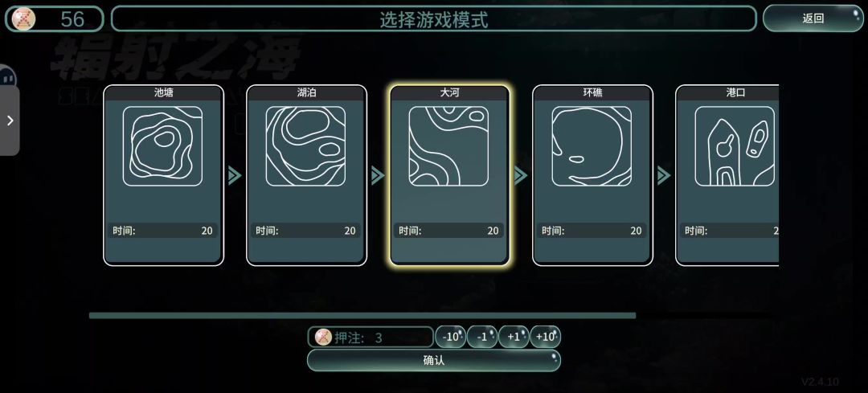Choose the 大河 river map icon

(448, 146)
